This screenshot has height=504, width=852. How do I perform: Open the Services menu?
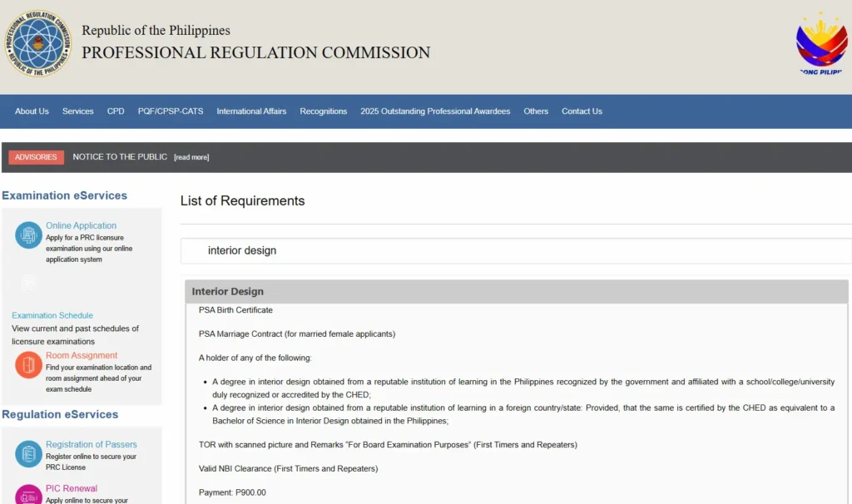click(77, 111)
